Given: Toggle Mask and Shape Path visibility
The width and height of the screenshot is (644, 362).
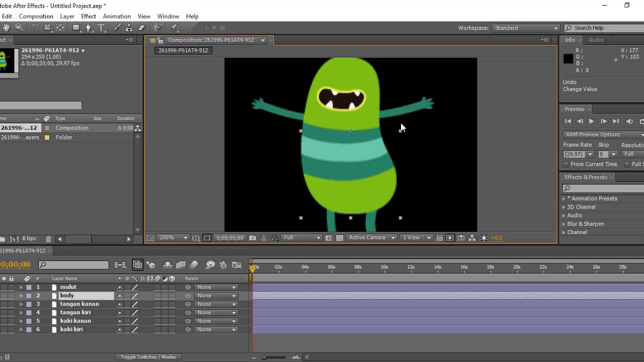Looking at the screenshot, I should pyautogui.click(x=207, y=238).
